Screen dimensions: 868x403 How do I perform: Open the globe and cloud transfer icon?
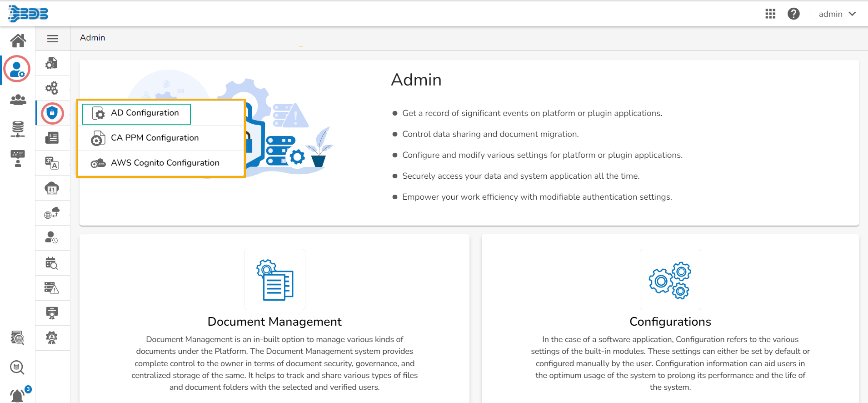(x=52, y=213)
